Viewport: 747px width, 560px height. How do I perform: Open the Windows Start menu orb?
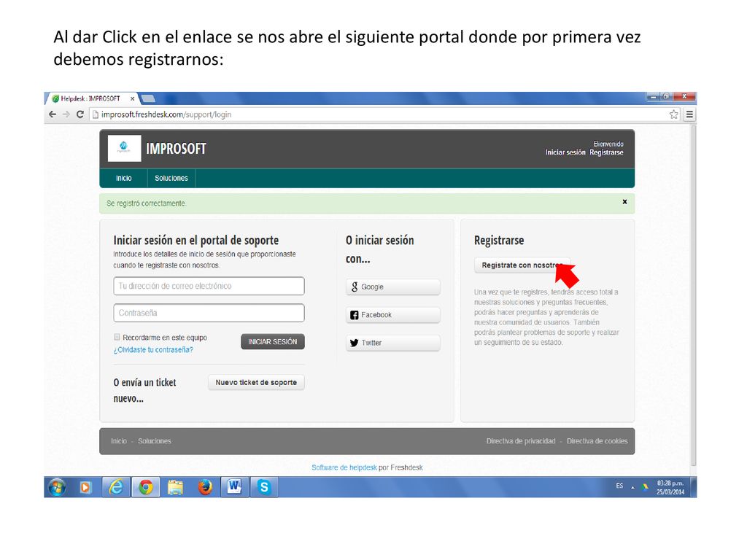tap(57, 487)
